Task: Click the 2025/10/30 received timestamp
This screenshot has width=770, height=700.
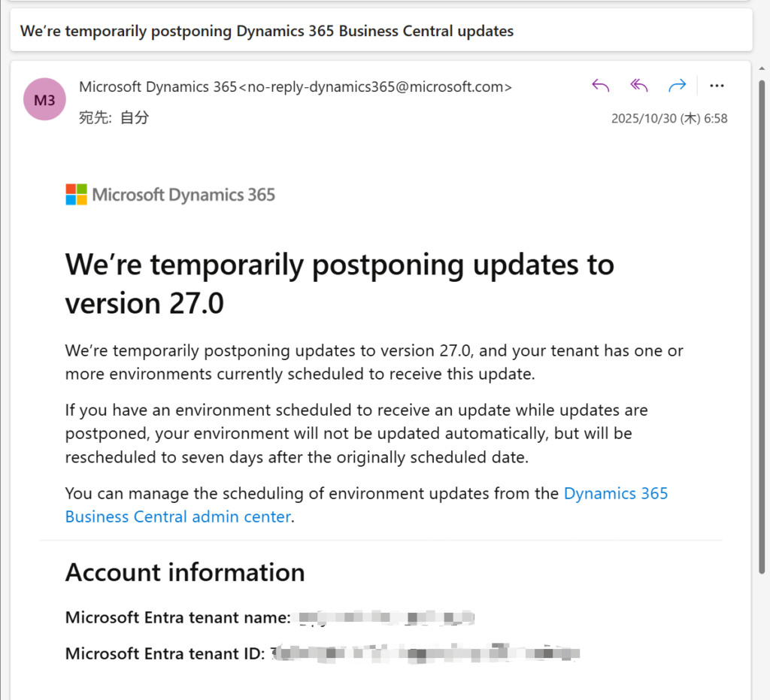Action: 669,119
